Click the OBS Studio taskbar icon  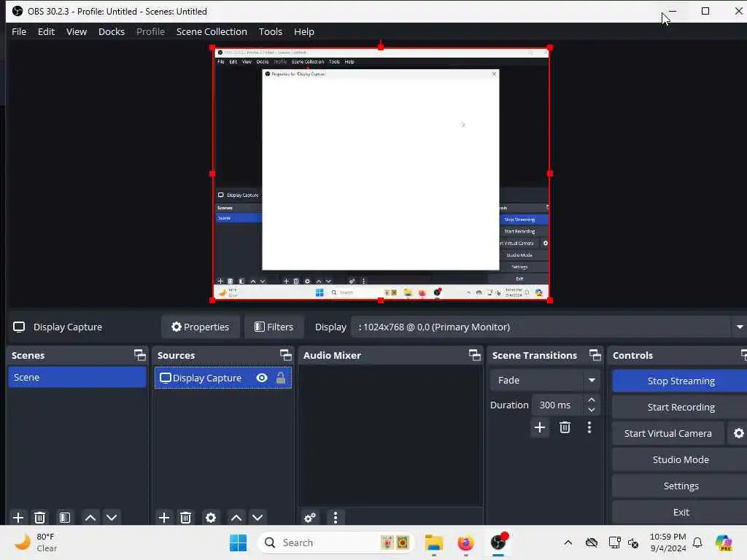(498, 542)
